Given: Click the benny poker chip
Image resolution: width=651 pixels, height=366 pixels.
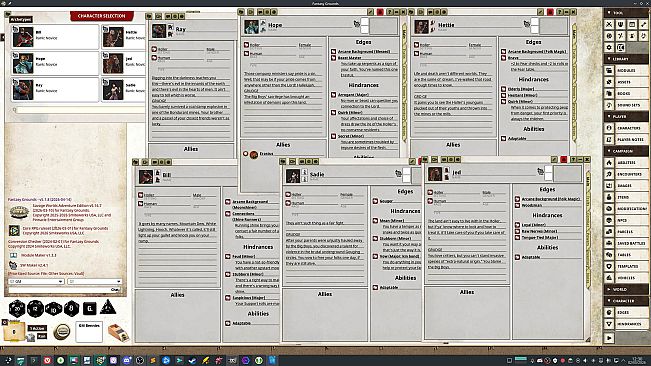Looking at the screenshot, I should pyautogui.click(x=62, y=332).
